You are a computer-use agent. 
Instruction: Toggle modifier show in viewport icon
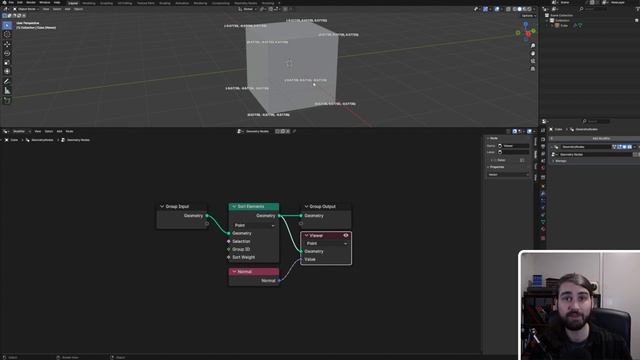(x=624, y=147)
